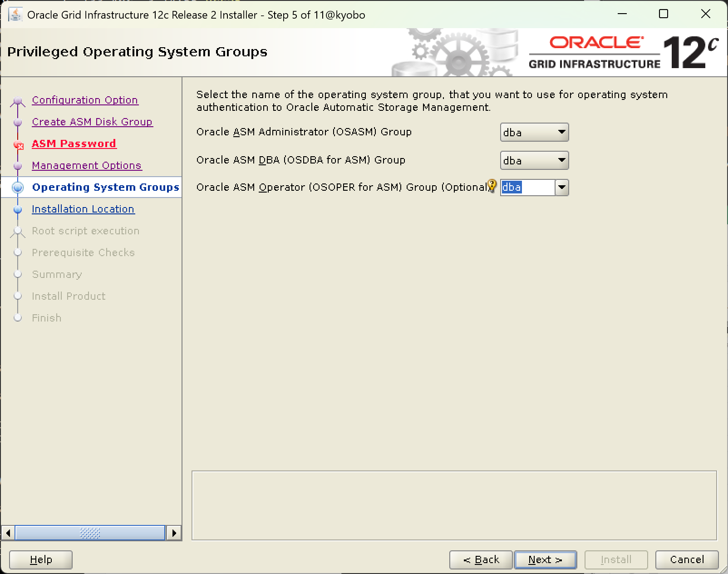Viewport: 728px width, 574px height.
Task: Go to Installation Location step
Action: pos(83,209)
